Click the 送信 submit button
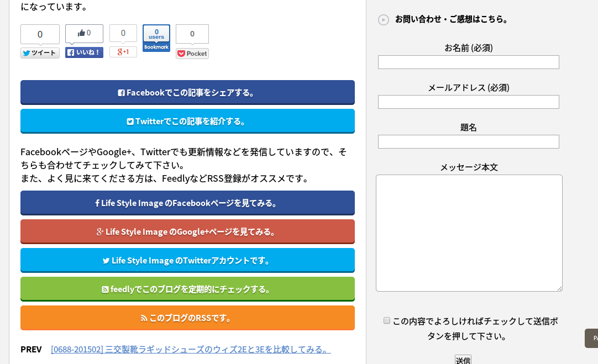 [x=463, y=360]
